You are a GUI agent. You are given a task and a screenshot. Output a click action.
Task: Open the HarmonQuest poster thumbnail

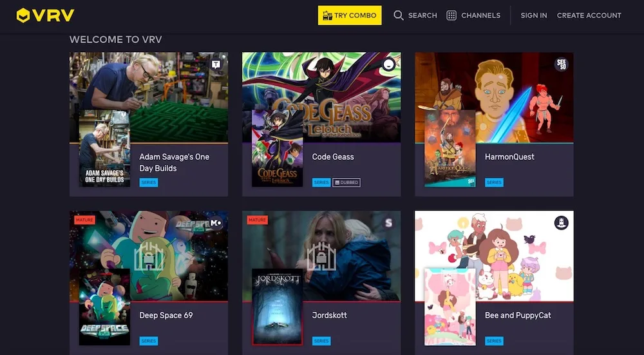(450, 148)
